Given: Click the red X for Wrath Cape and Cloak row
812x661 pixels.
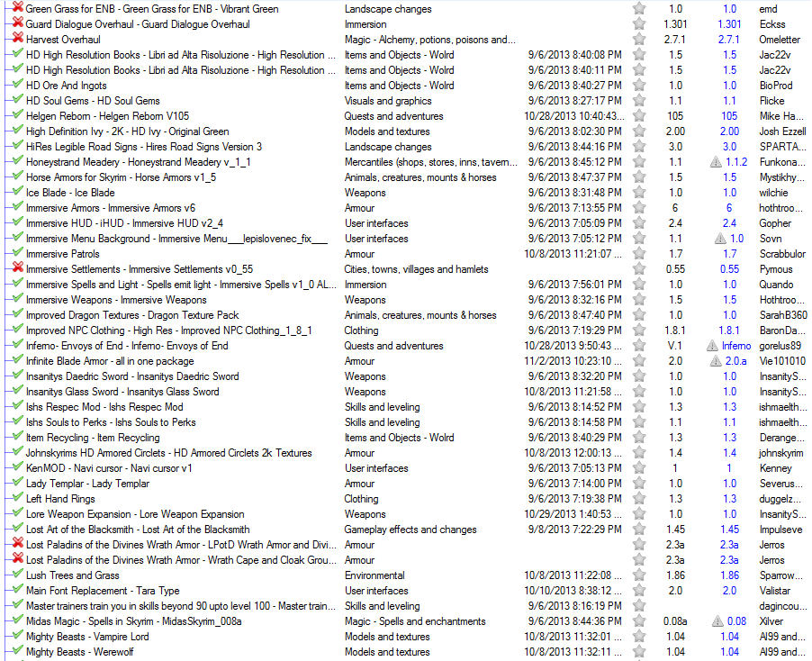Looking at the screenshot, I should pyautogui.click(x=18, y=558).
